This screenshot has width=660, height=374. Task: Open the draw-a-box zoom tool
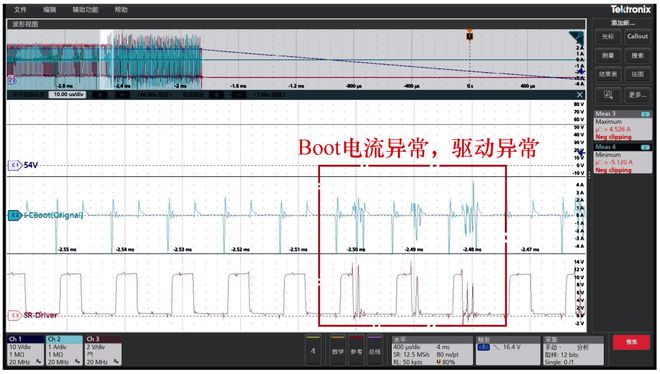coord(608,95)
